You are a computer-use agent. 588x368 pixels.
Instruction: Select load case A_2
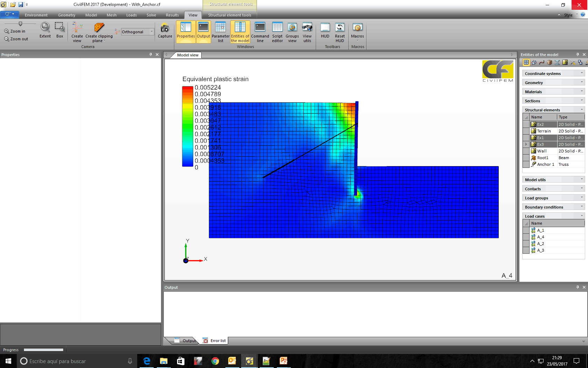pos(540,244)
